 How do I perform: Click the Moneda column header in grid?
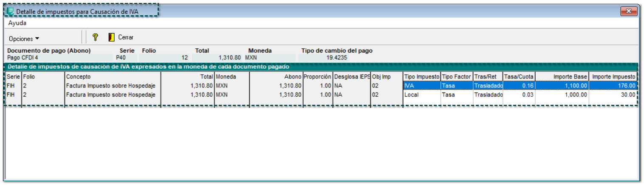232,77
